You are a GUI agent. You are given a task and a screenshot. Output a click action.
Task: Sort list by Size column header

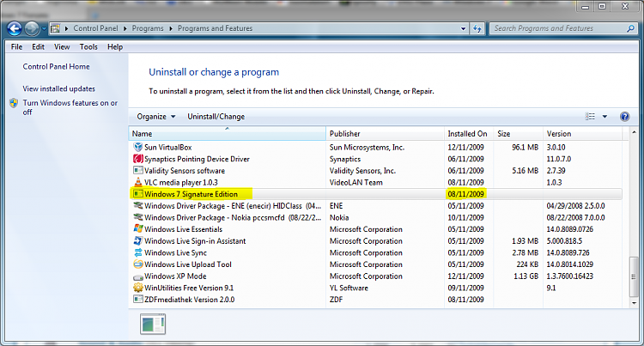pos(519,134)
